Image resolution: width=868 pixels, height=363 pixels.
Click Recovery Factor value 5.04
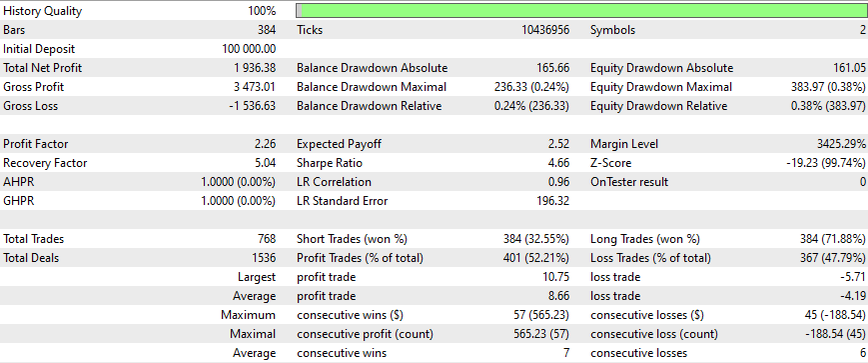pos(266,163)
